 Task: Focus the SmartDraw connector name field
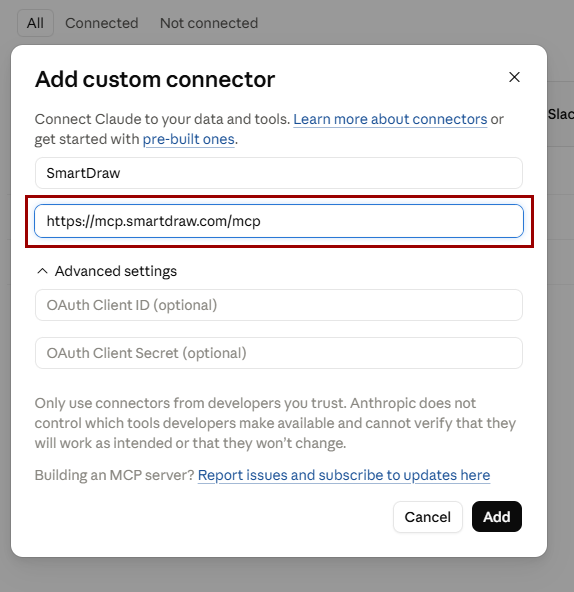click(279, 173)
